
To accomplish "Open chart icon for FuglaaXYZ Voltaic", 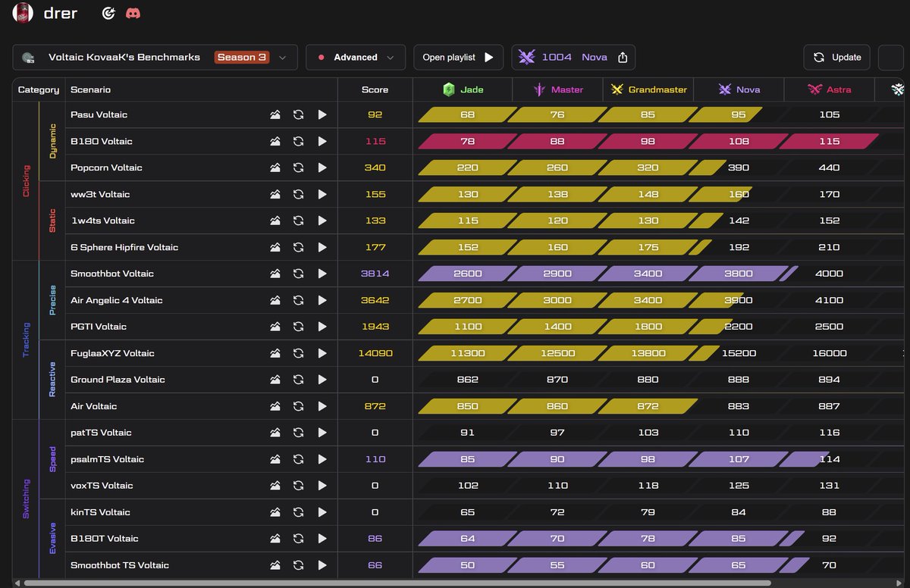I will (275, 353).
